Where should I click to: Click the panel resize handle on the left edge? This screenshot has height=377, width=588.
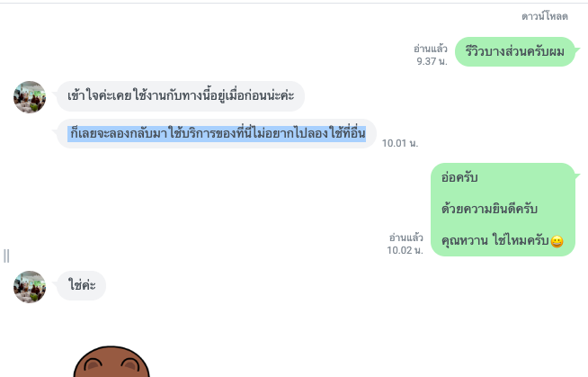6,256
